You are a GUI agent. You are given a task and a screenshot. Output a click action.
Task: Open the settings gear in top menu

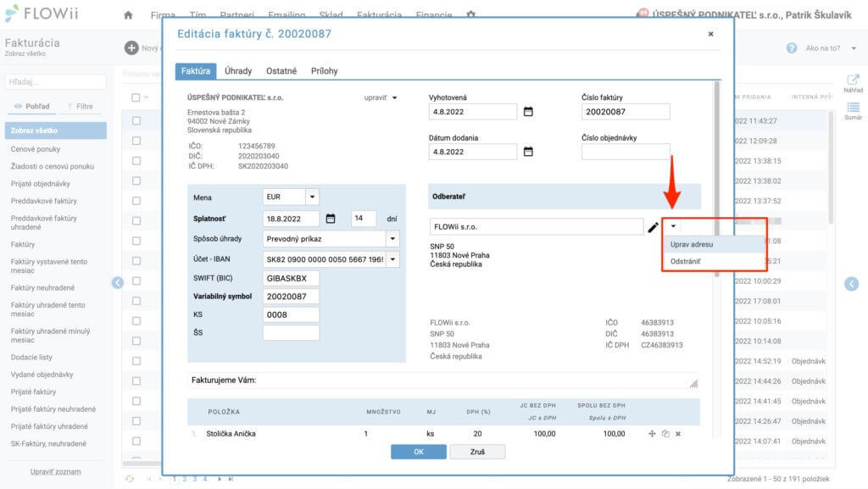tap(471, 14)
